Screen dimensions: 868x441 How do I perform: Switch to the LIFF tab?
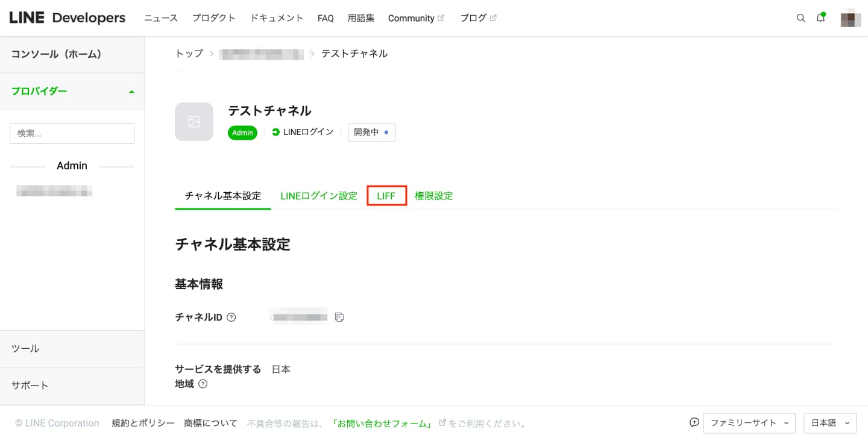pyautogui.click(x=386, y=196)
